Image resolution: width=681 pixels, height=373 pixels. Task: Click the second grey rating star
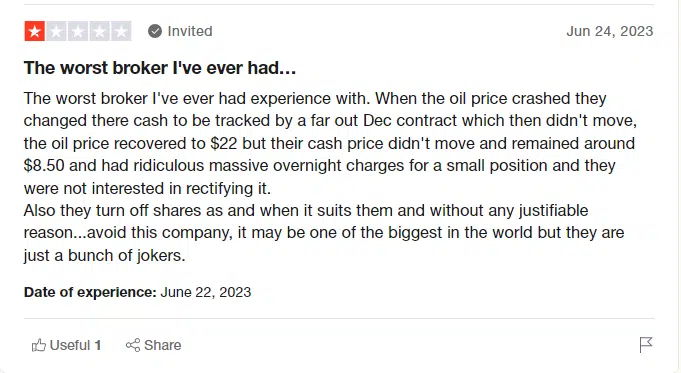56,31
